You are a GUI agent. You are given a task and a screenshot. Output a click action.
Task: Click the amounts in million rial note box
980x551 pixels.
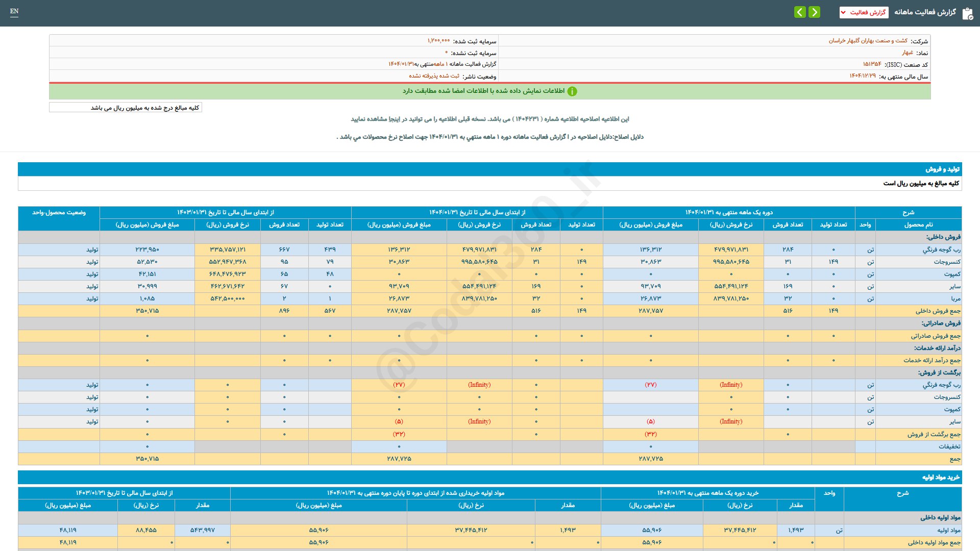(x=126, y=108)
